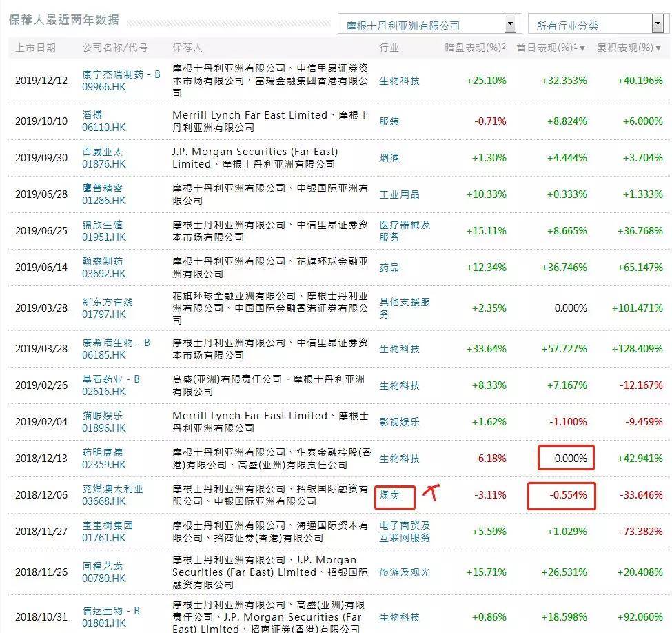Open 猫眼娱乐 01896.HK link
This screenshot has width=672, height=633.
click(x=103, y=421)
